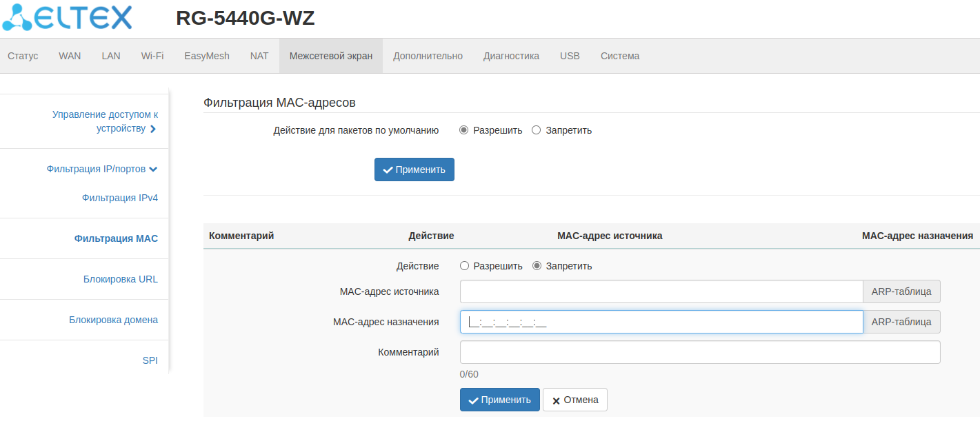Expand "Управление доступом к устройству" section
Viewport: 980px width, 421px height.
point(105,121)
